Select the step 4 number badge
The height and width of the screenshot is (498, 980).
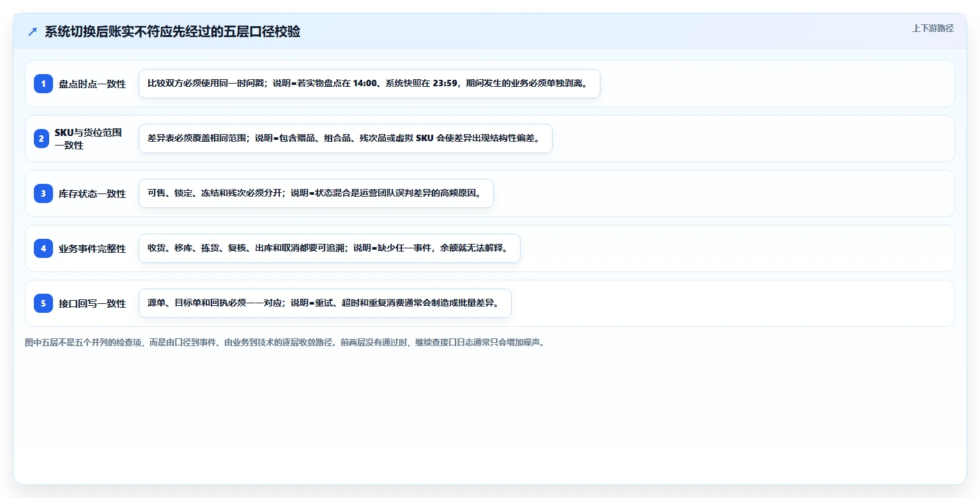pyautogui.click(x=43, y=248)
